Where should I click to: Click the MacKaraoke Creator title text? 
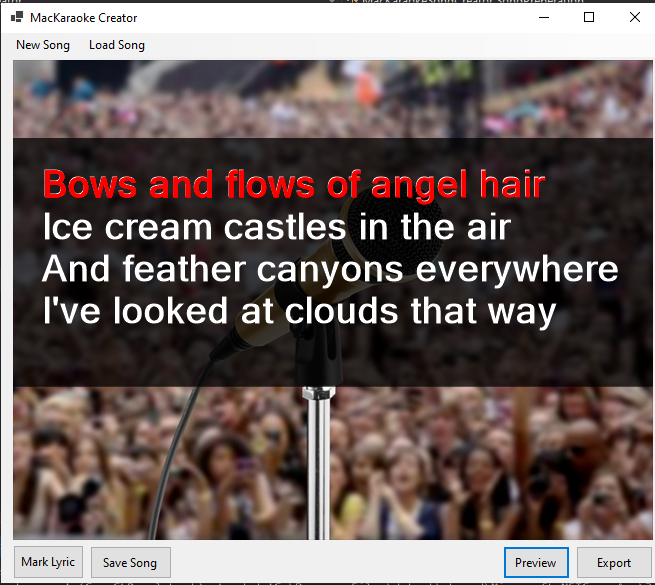point(84,18)
